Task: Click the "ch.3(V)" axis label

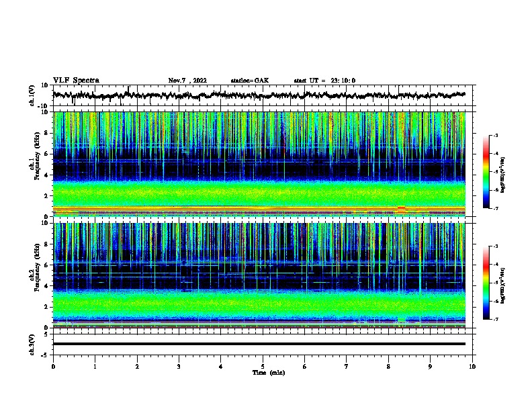Action: (x=32, y=345)
